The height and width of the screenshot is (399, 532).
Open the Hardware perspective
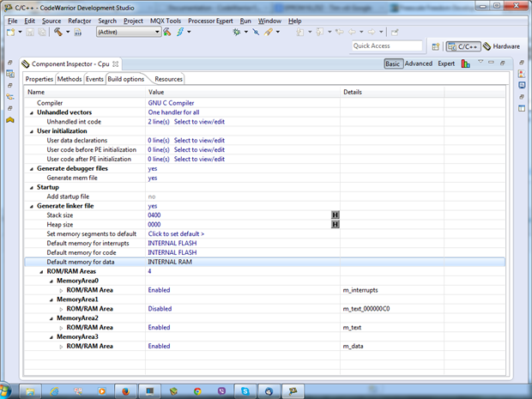tap(503, 46)
